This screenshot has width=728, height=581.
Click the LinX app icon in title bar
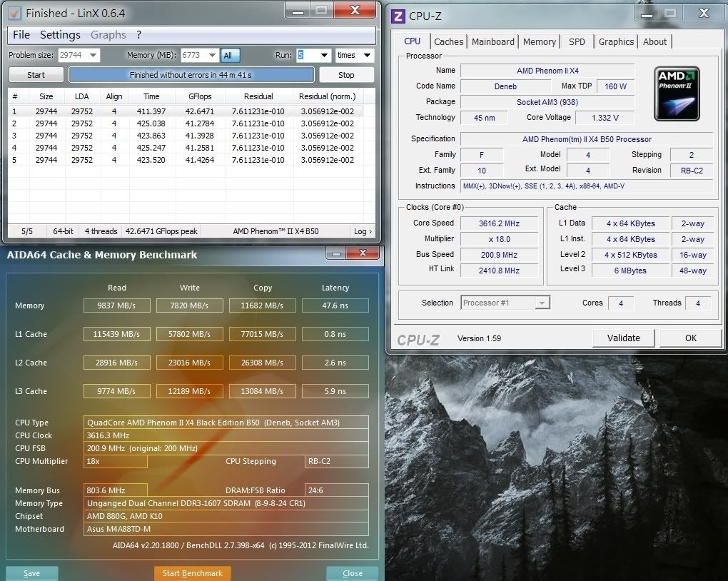[14, 13]
